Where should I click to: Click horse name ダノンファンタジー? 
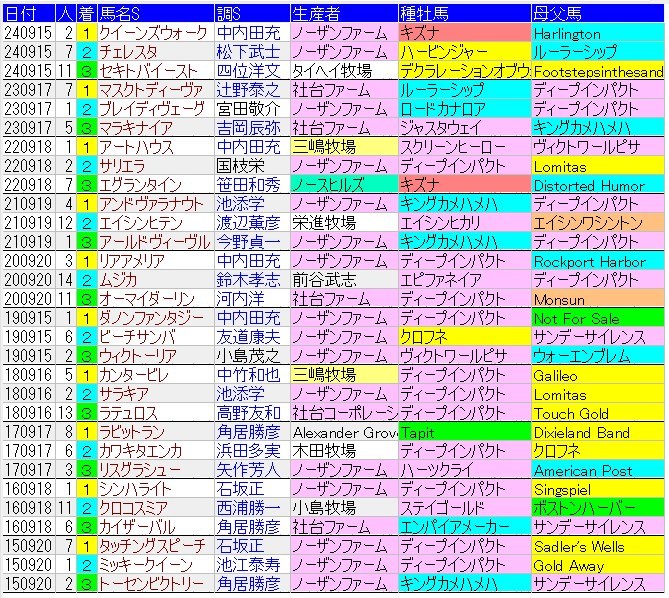pyautogui.click(x=154, y=319)
